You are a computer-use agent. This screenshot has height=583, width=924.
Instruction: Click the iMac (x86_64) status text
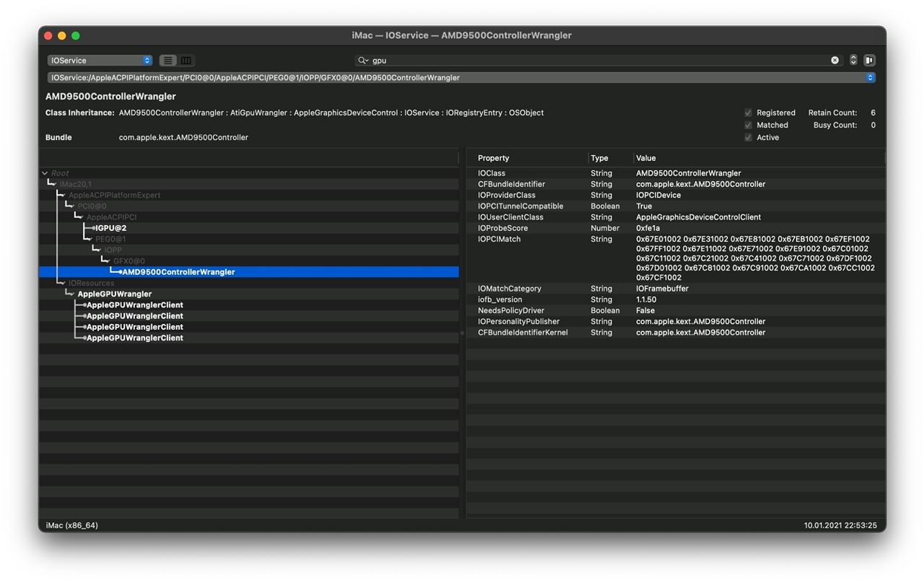tap(72, 525)
